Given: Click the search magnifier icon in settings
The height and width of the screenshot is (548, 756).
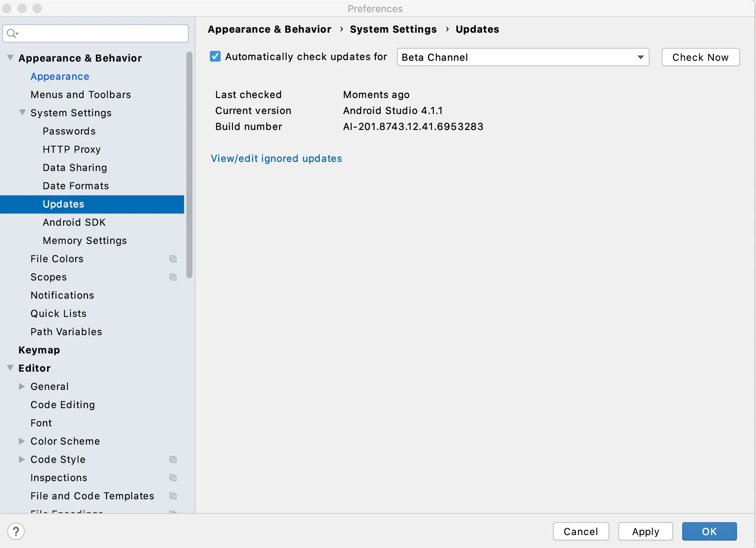Looking at the screenshot, I should [12, 33].
